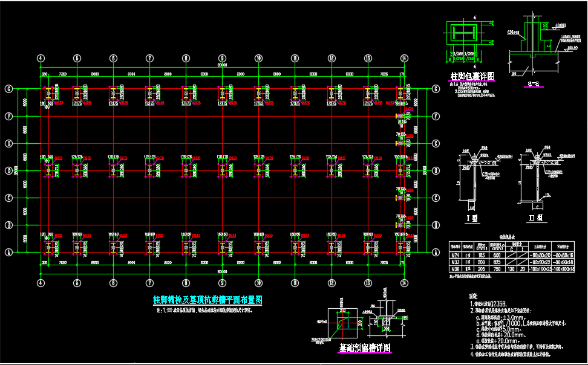Click axis bubble 8 in the bottom row

[x=186, y=283]
